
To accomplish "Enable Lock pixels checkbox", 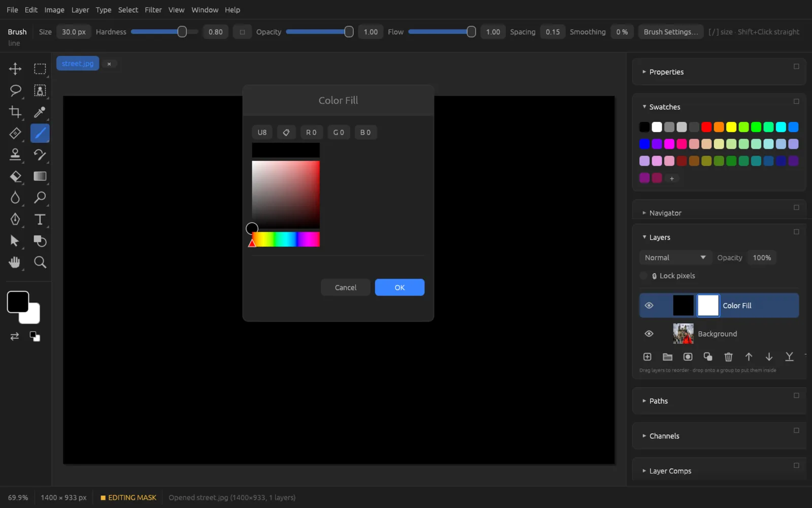I will pyautogui.click(x=644, y=276).
